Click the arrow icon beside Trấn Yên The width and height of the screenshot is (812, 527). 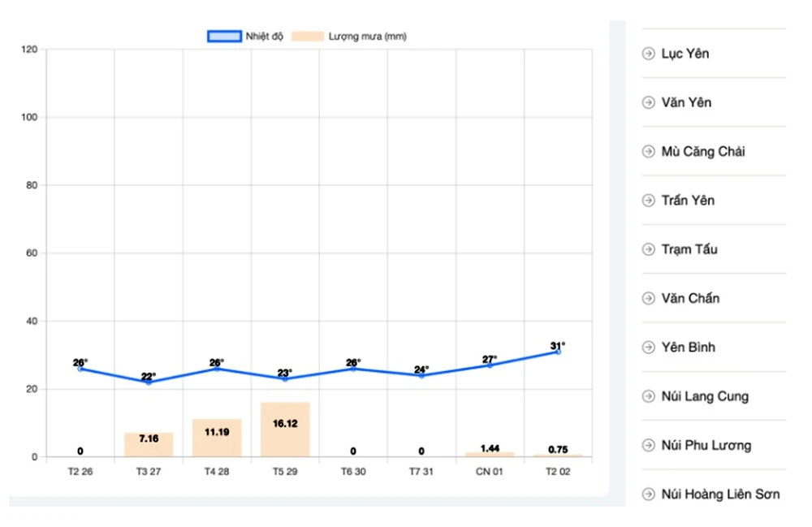[648, 201]
